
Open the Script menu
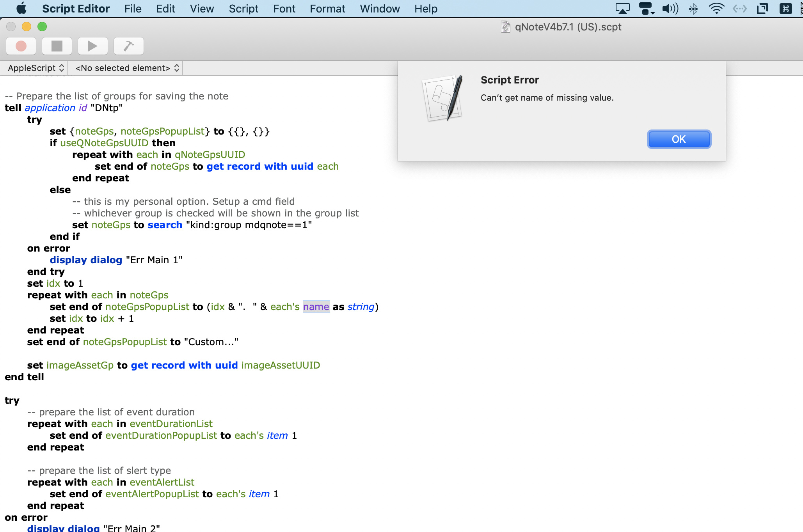pos(243,9)
